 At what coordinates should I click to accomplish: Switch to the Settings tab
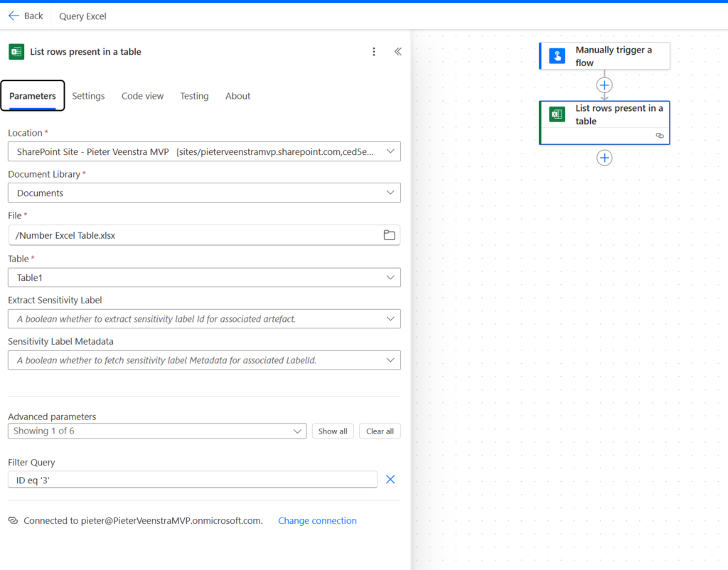[x=88, y=96]
